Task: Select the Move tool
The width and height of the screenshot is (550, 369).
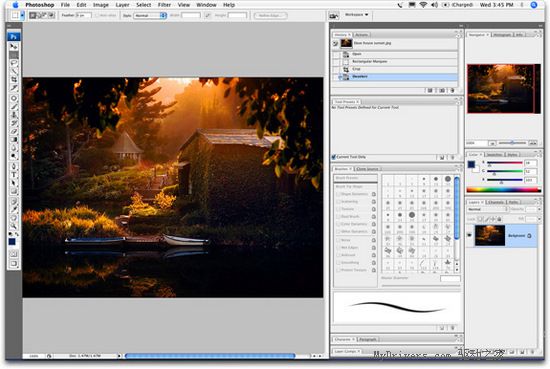Action: [14, 46]
